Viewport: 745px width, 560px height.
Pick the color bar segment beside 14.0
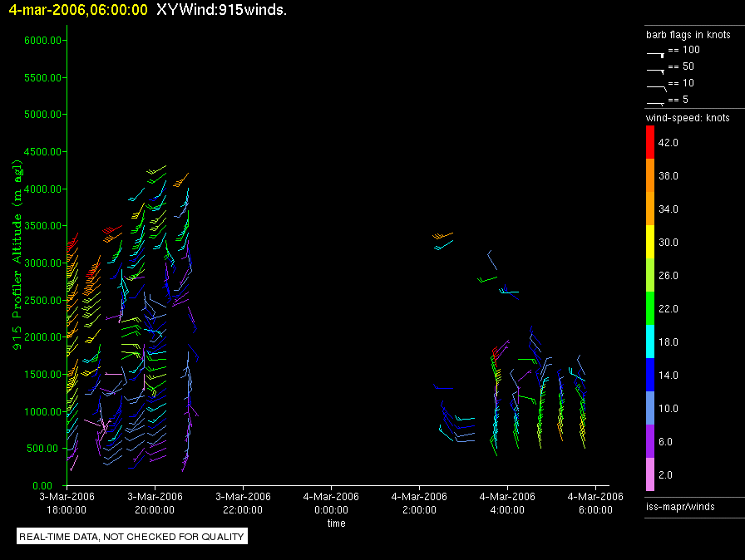pos(651,376)
